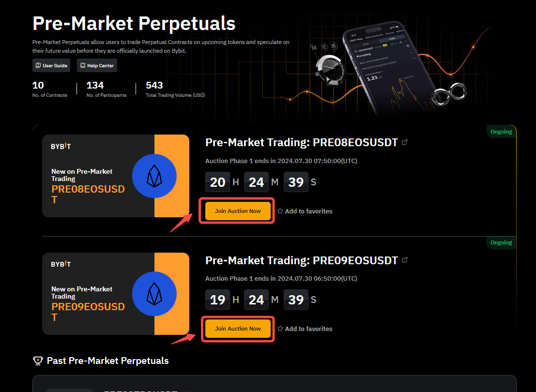Image resolution: width=536 pixels, height=392 pixels.
Task: Click the Help Center question icon
Action: (82, 65)
